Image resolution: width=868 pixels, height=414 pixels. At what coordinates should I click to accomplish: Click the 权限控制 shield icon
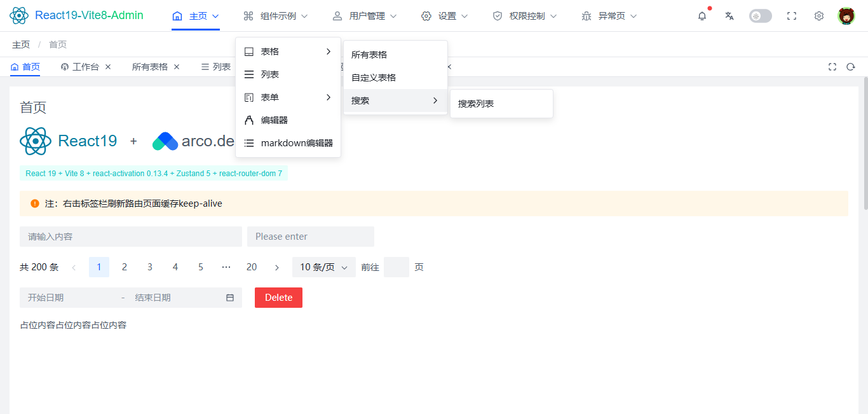click(x=498, y=16)
